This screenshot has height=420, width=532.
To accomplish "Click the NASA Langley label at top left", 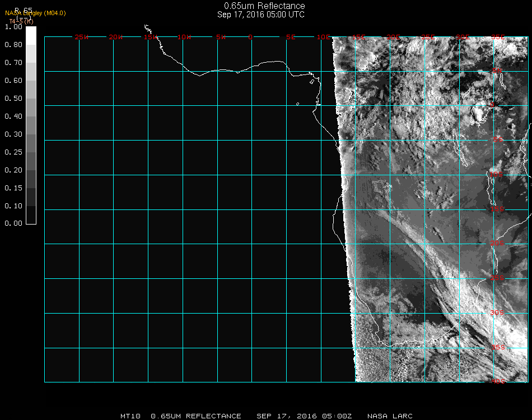I will point(35,13).
